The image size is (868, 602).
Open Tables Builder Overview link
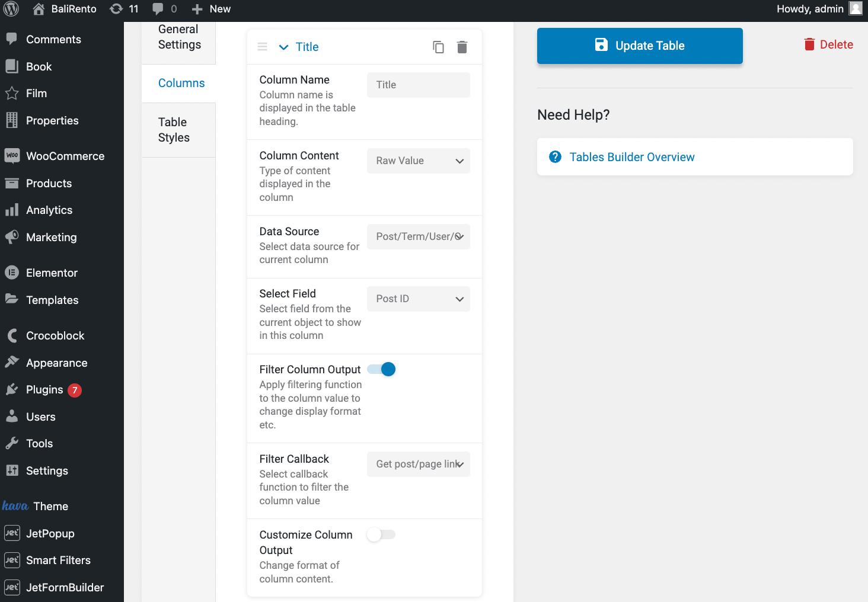pyautogui.click(x=632, y=157)
